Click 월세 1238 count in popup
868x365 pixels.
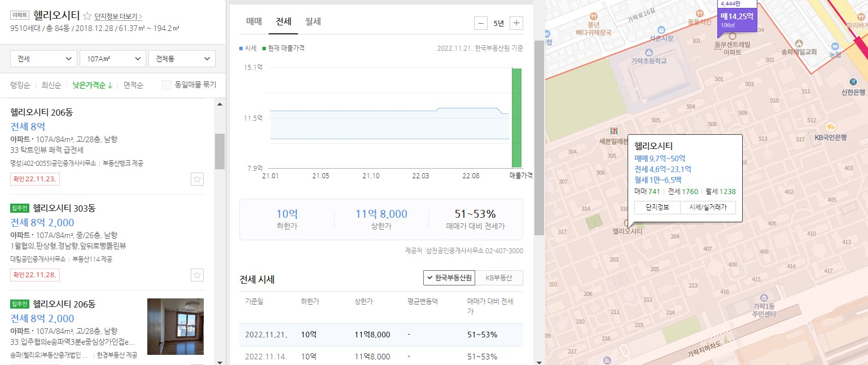coord(721,191)
